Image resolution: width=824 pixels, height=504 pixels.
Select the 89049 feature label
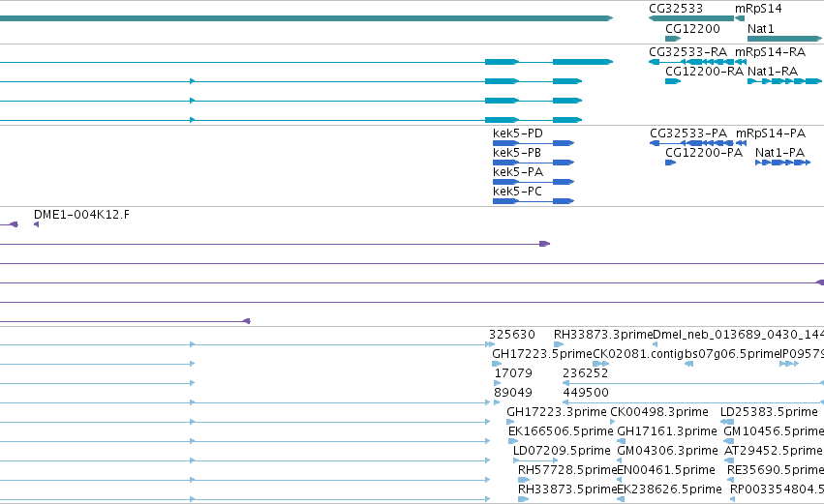click(513, 393)
